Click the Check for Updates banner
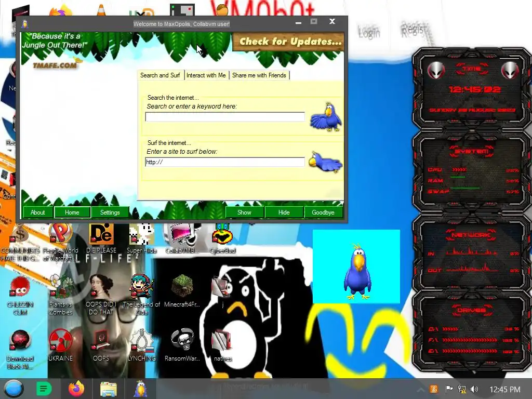This screenshot has height=399, width=532. click(x=288, y=42)
